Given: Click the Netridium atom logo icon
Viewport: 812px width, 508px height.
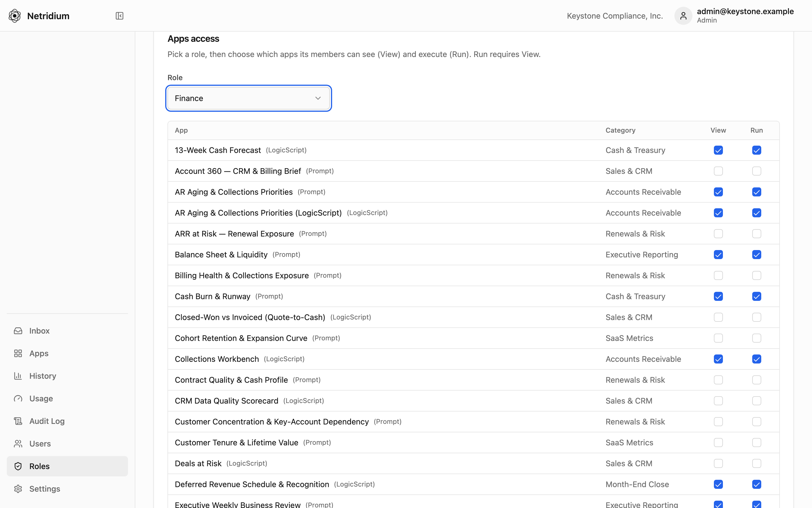Looking at the screenshot, I should click(x=14, y=16).
